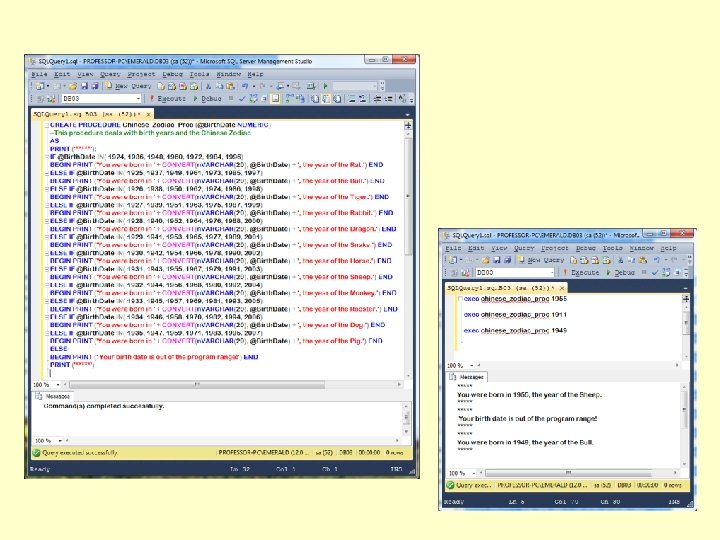Viewport: 720px width, 540px height.
Task: Click New Query in right window toolbar
Action: pyautogui.click(x=541, y=260)
